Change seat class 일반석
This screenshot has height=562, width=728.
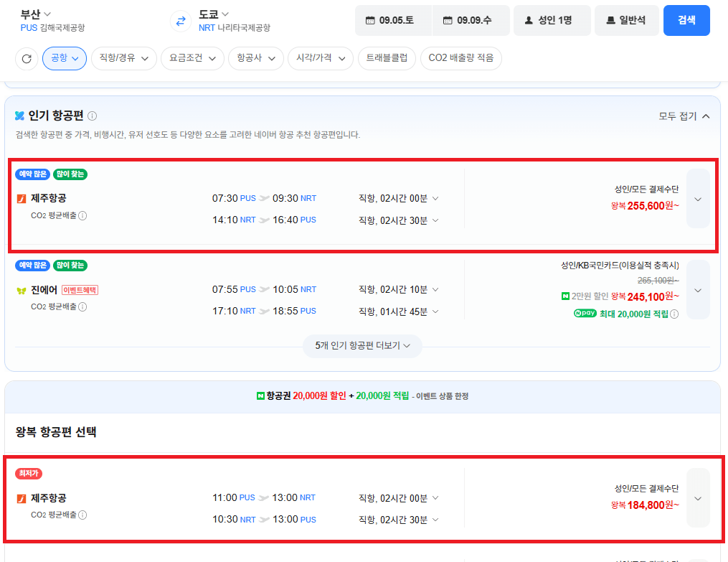pos(627,20)
